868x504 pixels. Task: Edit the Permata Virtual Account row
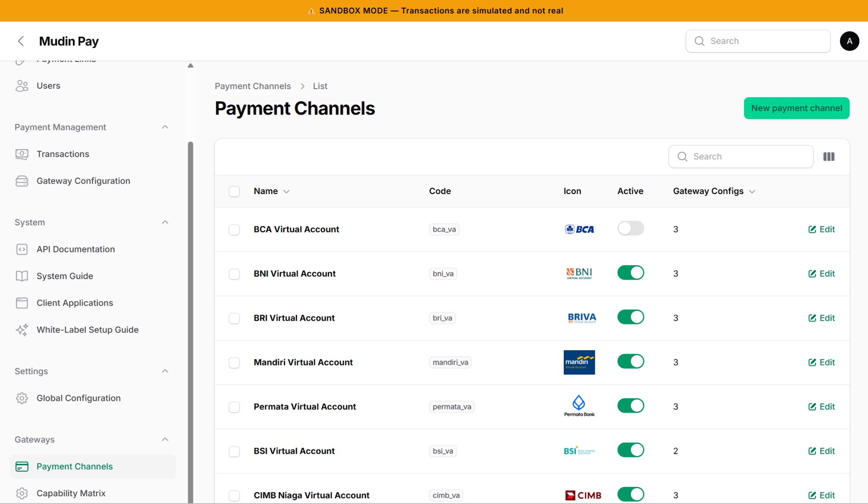pyautogui.click(x=821, y=407)
